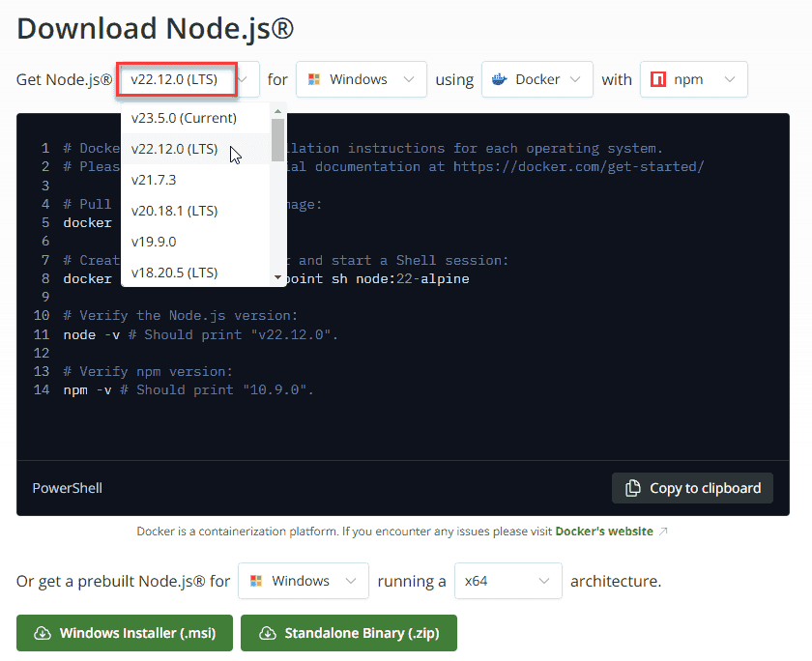Click the node:22-alpine text in line 8
Image resolution: width=812 pixels, height=661 pixels.
point(412,279)
